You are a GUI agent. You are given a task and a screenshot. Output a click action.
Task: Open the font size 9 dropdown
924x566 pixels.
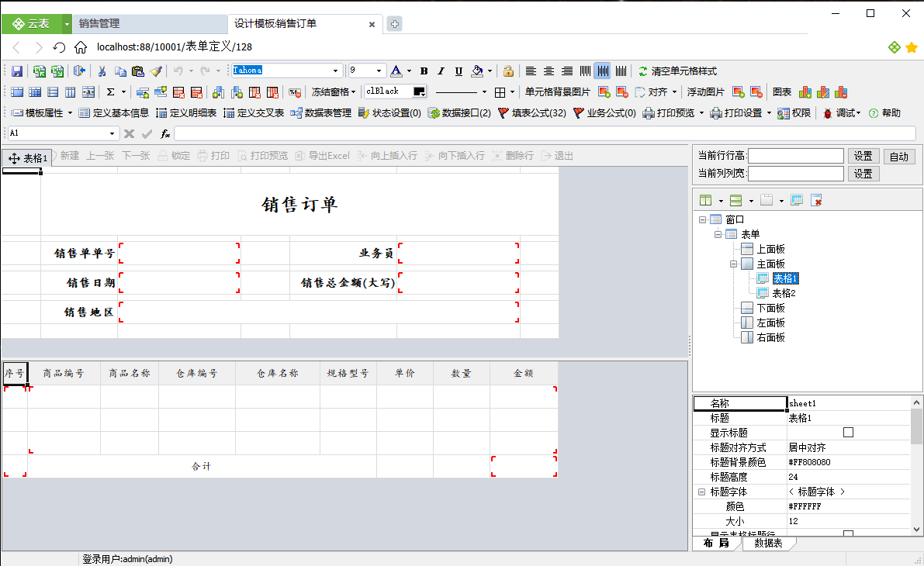379,71
